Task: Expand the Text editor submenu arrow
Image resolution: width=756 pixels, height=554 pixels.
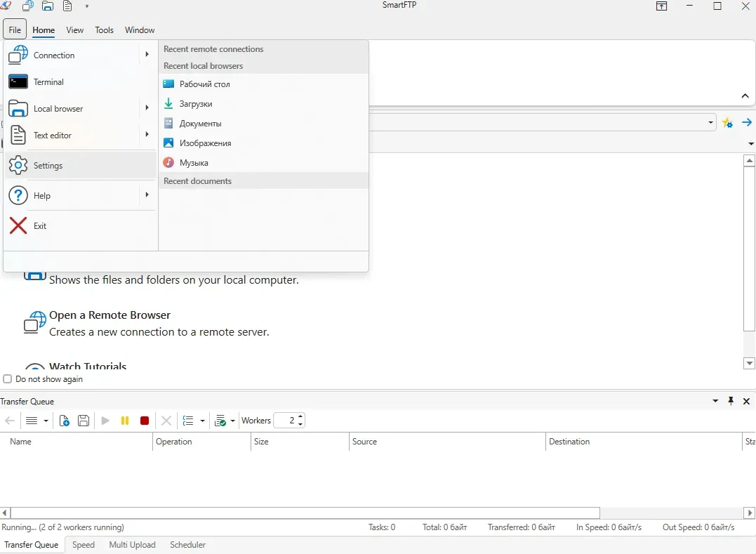Action: coord(147,134)
